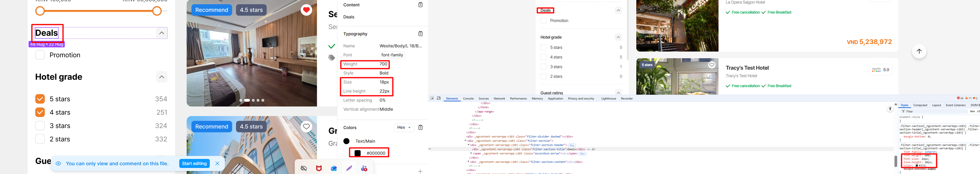Favorite Tracy's Test Hotel with heart icon
The width and height of the screenshot is (980, 174).
pyautogui.click(x=711, y=65)
